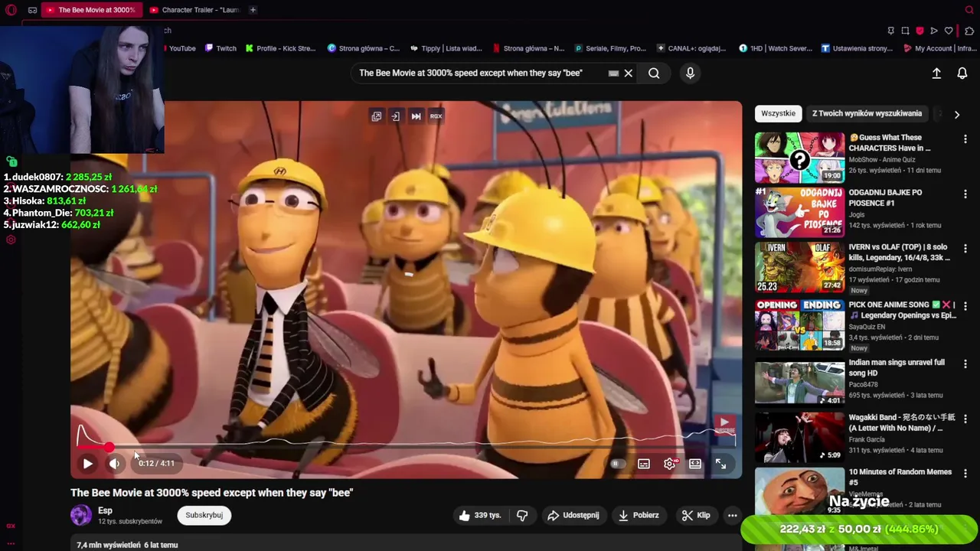Click the browser search icon at top right
The height and width of the screenshot is (551, 980).
click(969, 10)
